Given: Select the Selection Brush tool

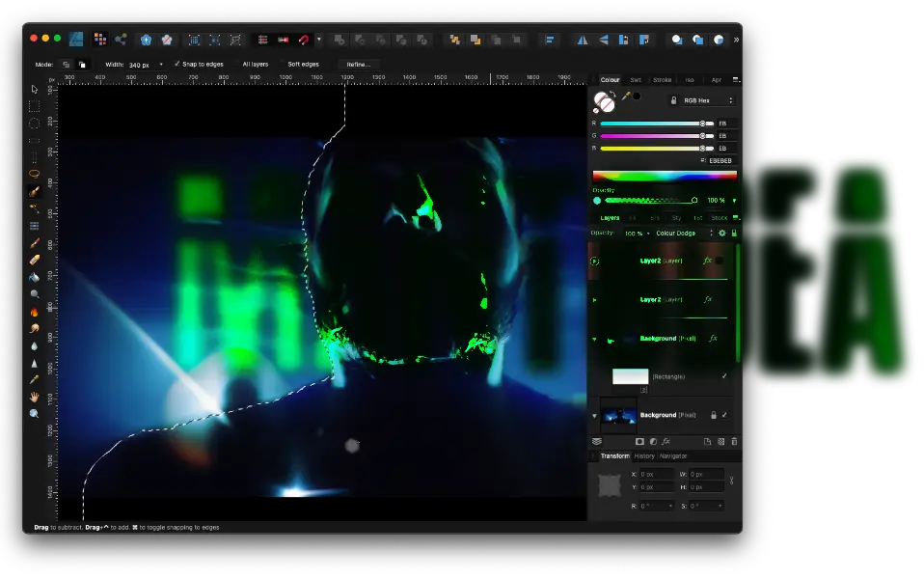Looking at the screenshot, I should click(x=34, y=191).
